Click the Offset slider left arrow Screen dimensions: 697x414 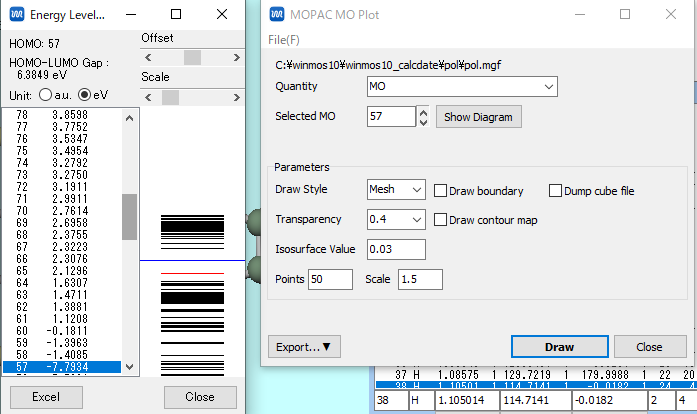[148, 57]
